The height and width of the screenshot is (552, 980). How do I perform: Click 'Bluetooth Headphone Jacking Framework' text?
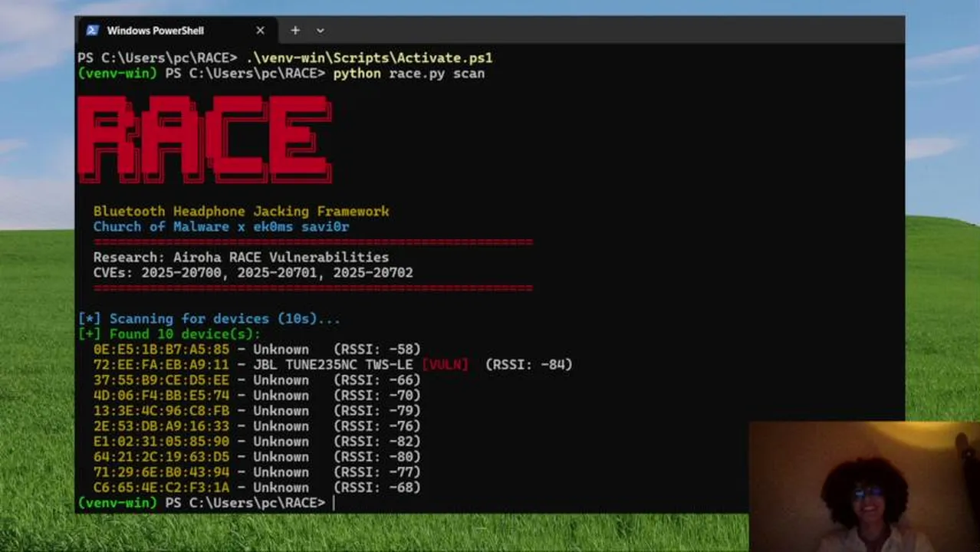(241, 211)
